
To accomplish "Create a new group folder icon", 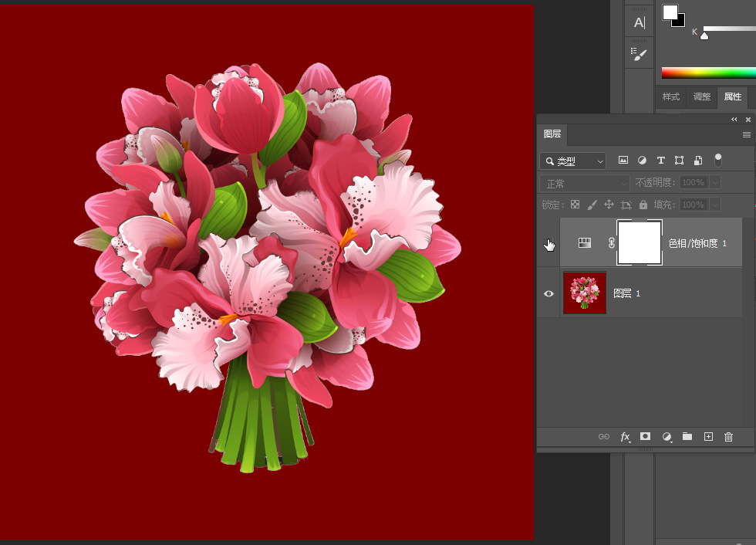I will click(687, 437).
